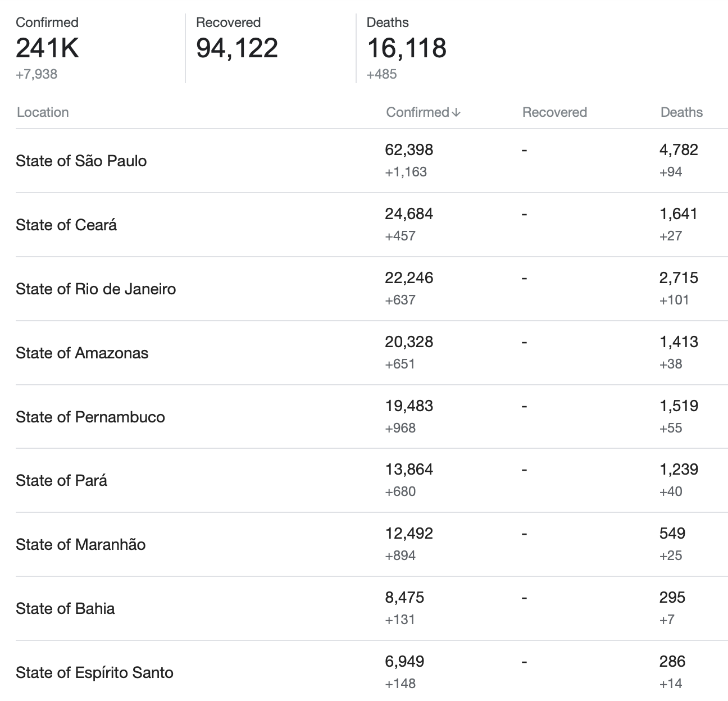Click the summary Deaths label
728x701 pixels.
[x=388, y=22]
